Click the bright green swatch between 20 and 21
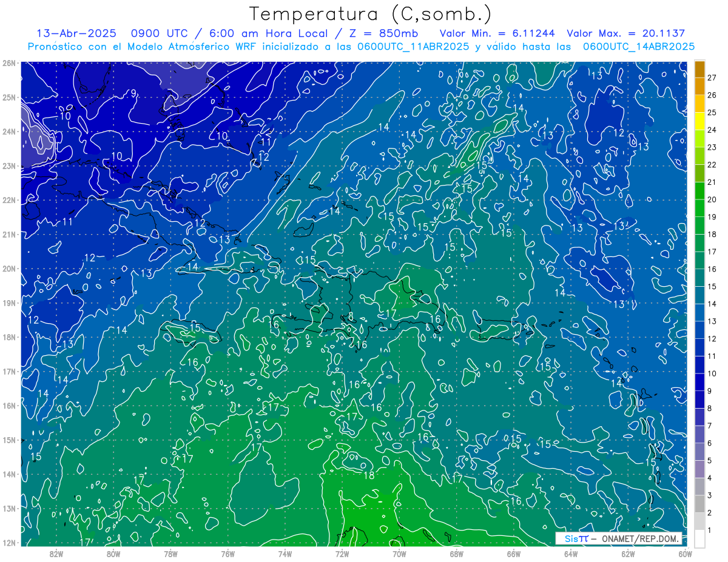728x562 pixels. tap(699, 191)
